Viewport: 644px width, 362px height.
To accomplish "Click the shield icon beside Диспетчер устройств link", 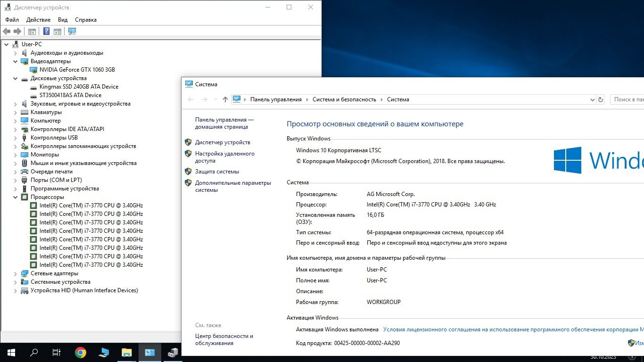I will click(188, 142).
